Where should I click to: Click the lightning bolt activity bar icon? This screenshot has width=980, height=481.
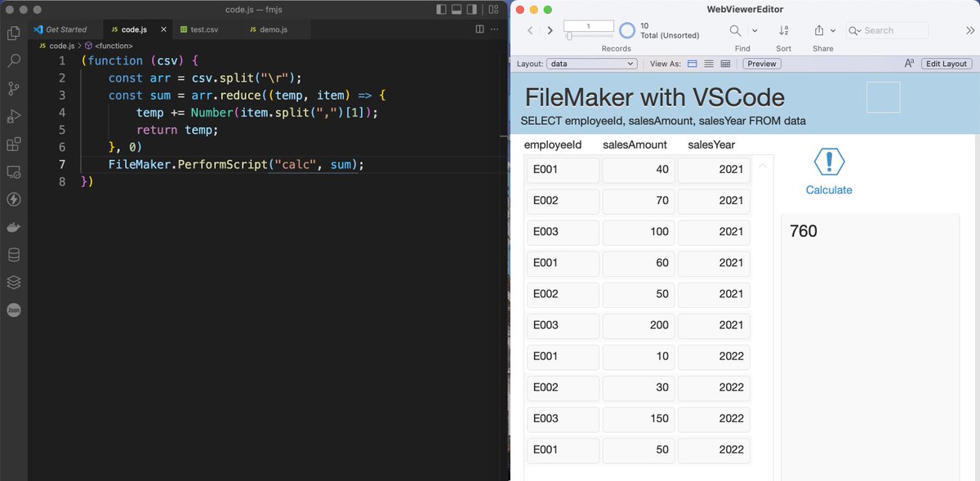13,199
